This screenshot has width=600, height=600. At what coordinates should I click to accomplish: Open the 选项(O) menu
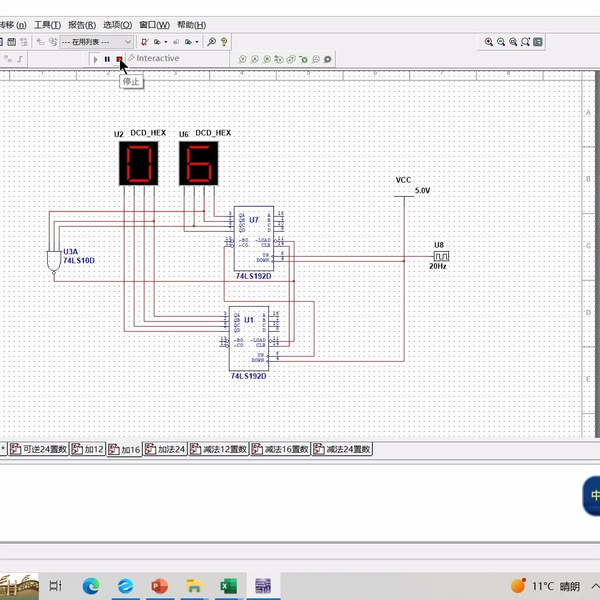[118, 25]
